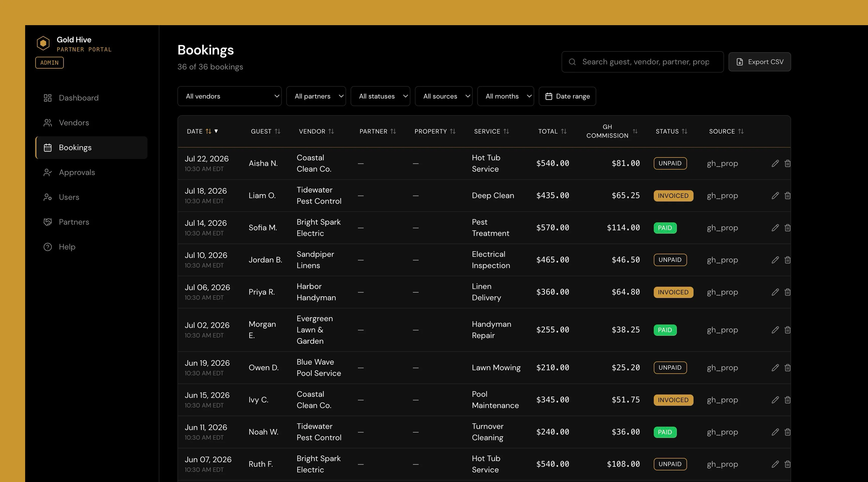This screenshot has width=868, height=482.
Task: Open the All statuses dropdown
Action: click(x=380, y=96)
